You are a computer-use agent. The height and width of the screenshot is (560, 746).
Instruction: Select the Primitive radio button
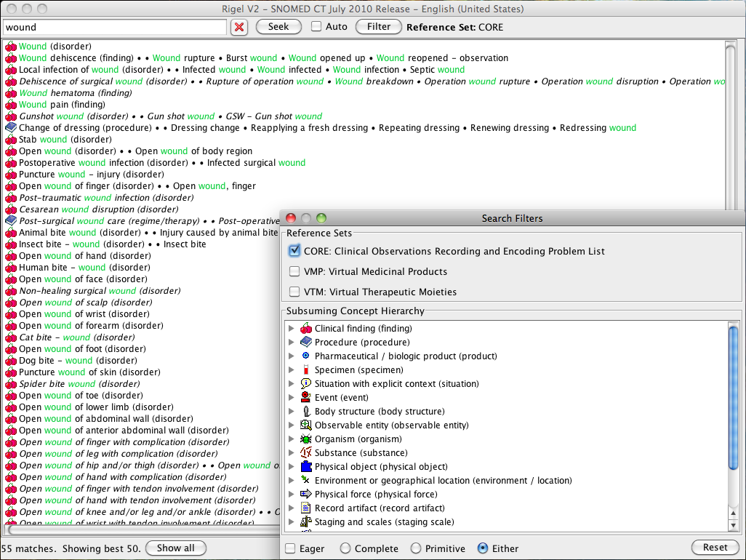416,548
